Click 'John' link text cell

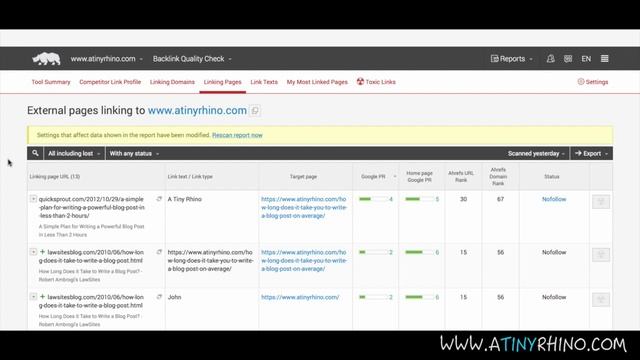[x=174, y=297]
